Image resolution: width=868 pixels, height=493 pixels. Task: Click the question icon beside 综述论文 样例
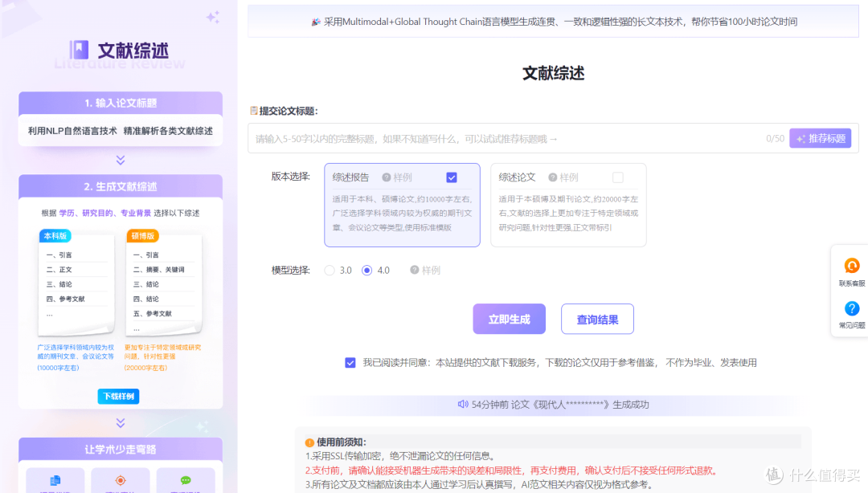[552, 177]
